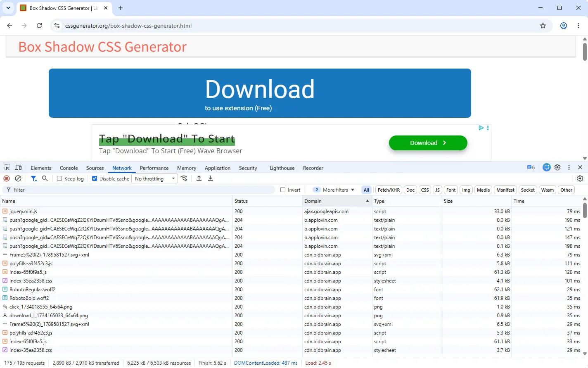Screen dimensions: 588x368
Task: Go back to the previous page
Action: pyautogui.click(x=9, y=26)
